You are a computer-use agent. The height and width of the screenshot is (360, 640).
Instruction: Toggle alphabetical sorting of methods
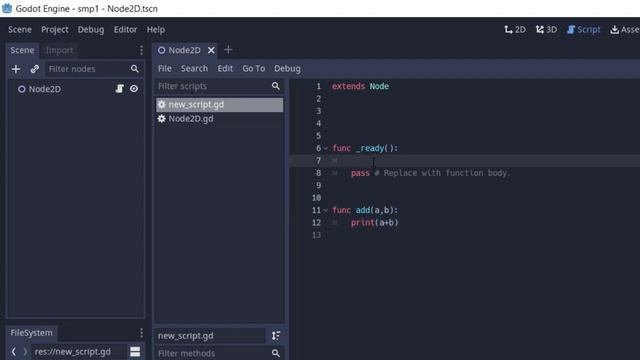coord(276,336)
